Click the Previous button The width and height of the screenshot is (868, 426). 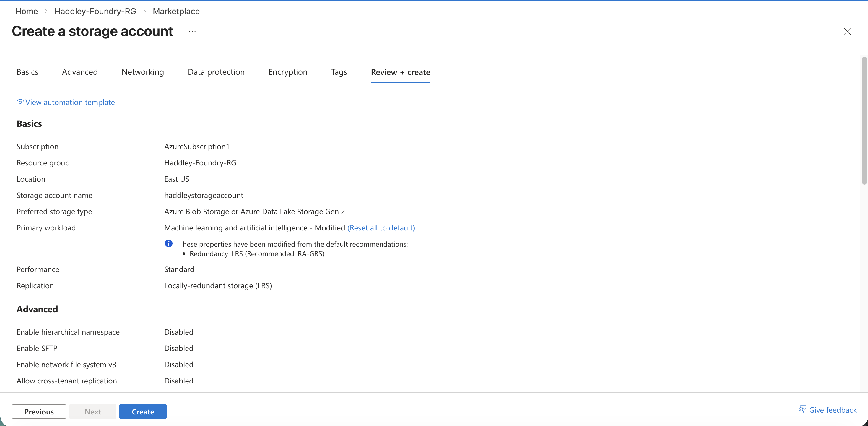39,411
